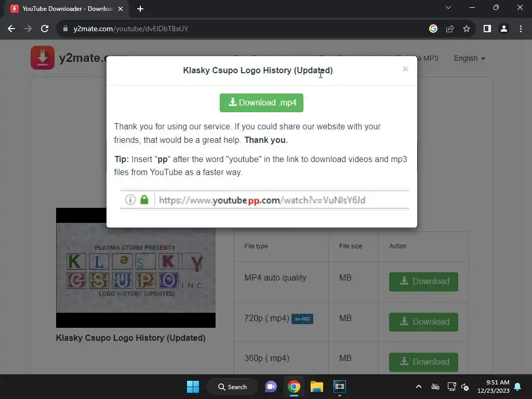Click the bold 'Thank you.' text
The height and width of the screenshot is (399, 532).
(266, 140)
